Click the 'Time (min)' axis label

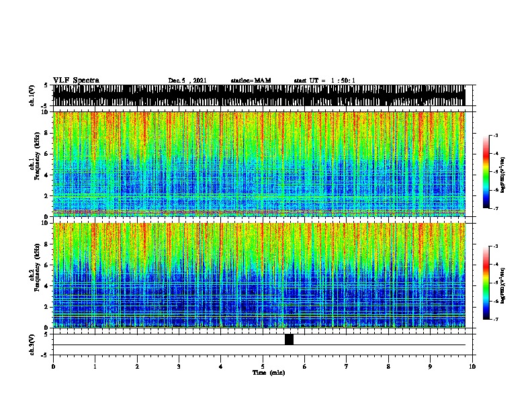point(269,373)
